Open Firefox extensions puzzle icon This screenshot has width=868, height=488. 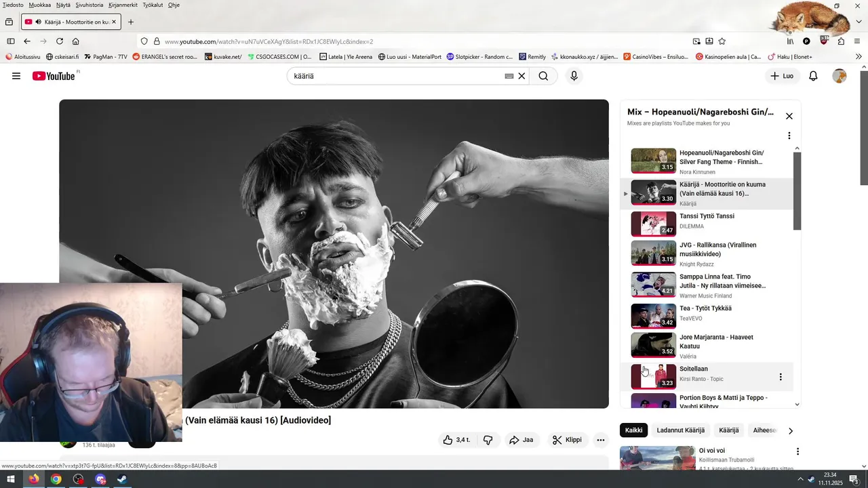[841, 41]
